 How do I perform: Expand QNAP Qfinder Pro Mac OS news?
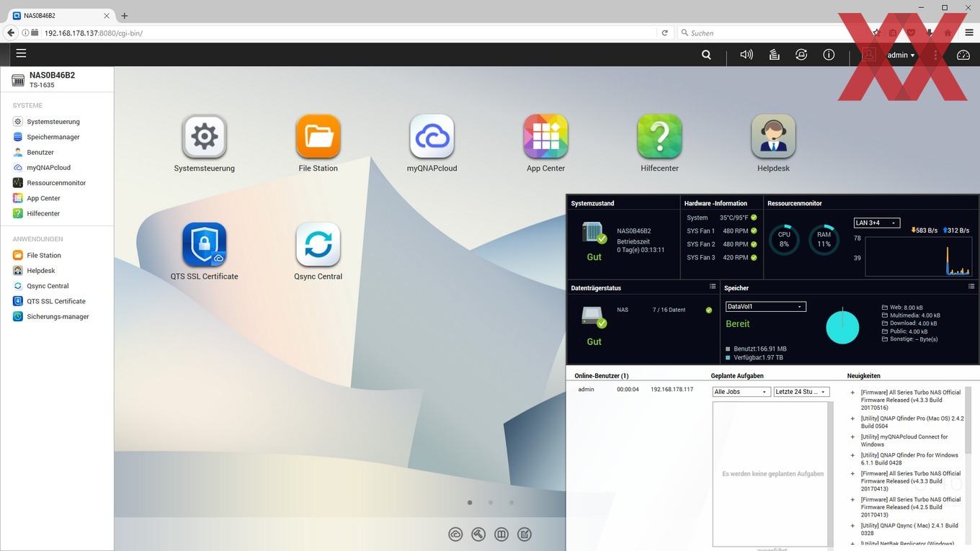[x=852, y=418]
